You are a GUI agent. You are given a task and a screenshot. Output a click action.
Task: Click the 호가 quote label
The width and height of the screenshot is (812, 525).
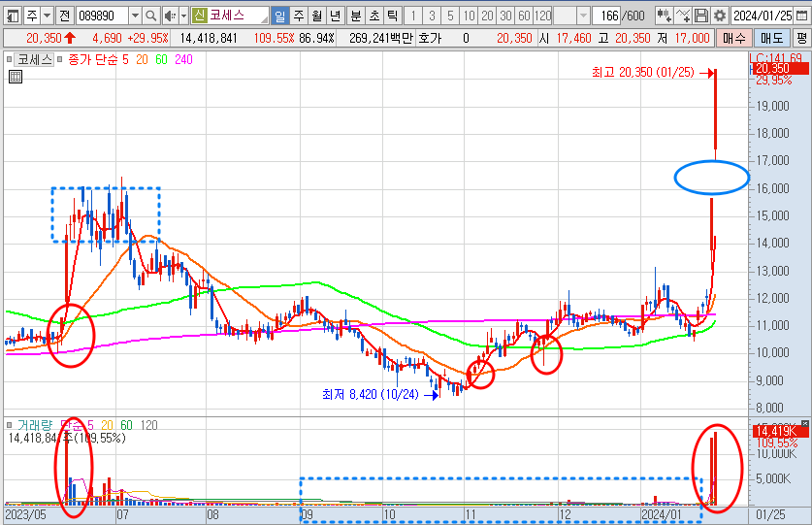(x=430, y=39)
